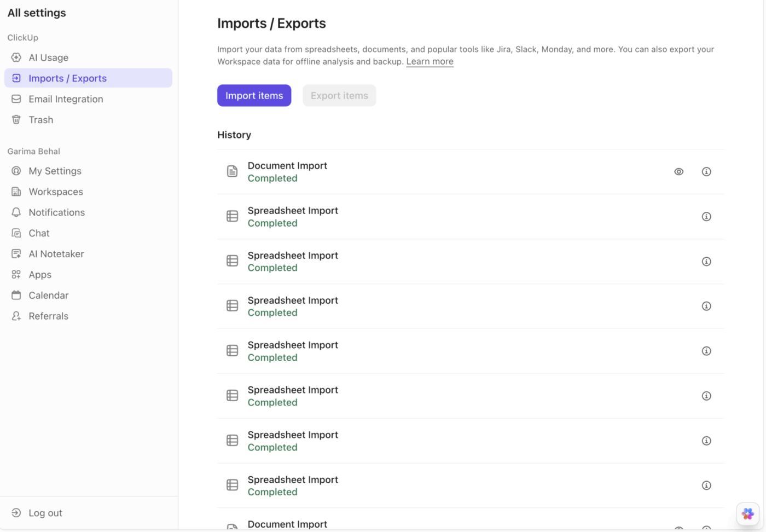Open AI Usage settings in sidebar
The height and width of the screenshot is (532, 766).
48,57
